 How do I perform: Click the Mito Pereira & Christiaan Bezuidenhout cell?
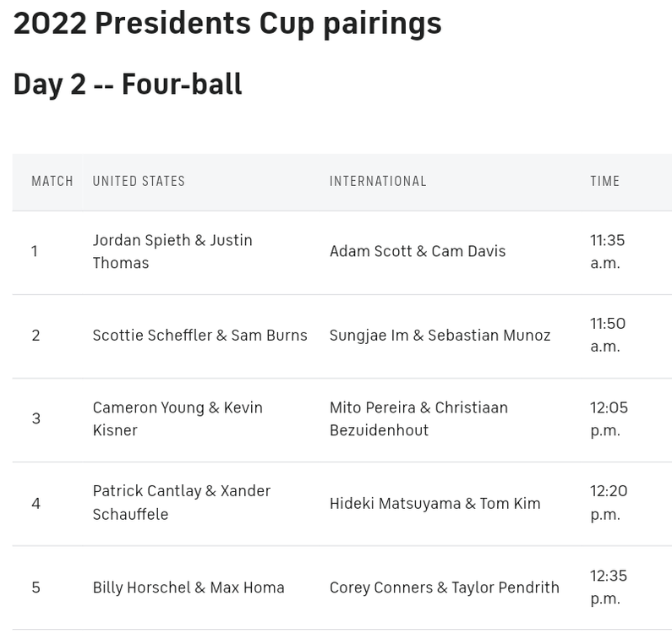point(418,418)
